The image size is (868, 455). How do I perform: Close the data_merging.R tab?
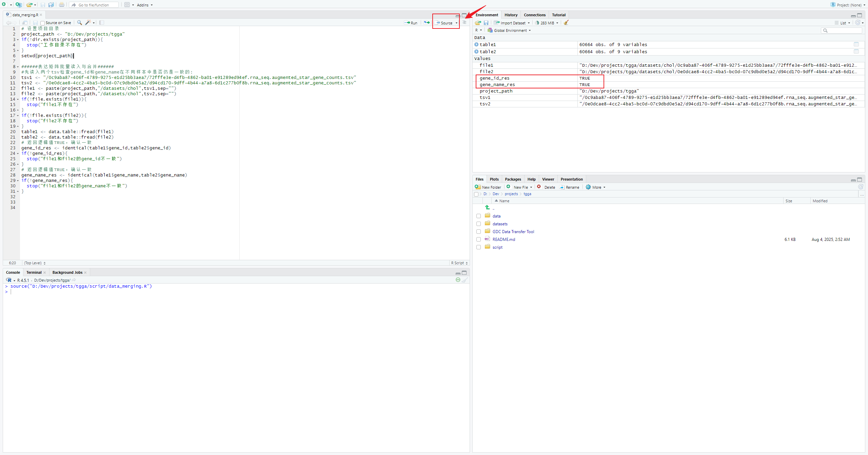[41, 15]
